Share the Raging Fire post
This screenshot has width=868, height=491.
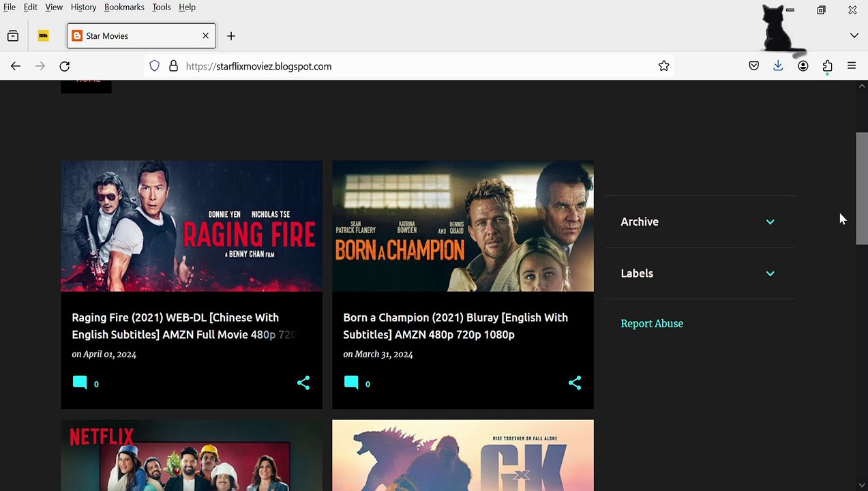click(303, 383)
